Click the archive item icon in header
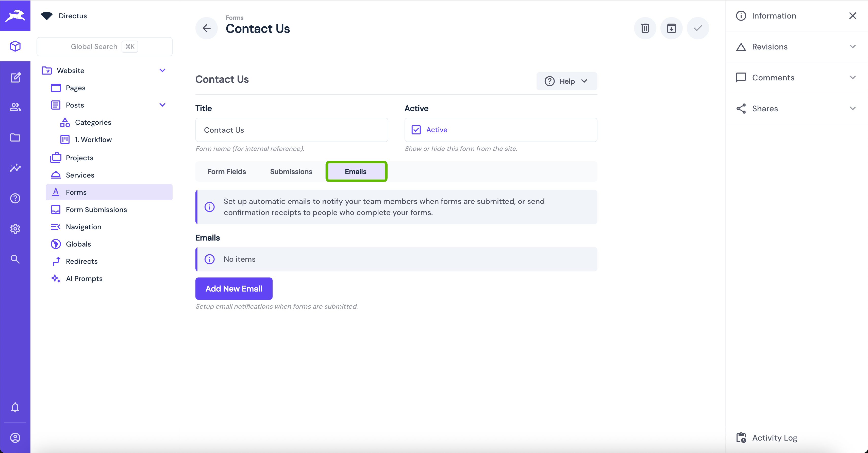 (x=671, y=28)
